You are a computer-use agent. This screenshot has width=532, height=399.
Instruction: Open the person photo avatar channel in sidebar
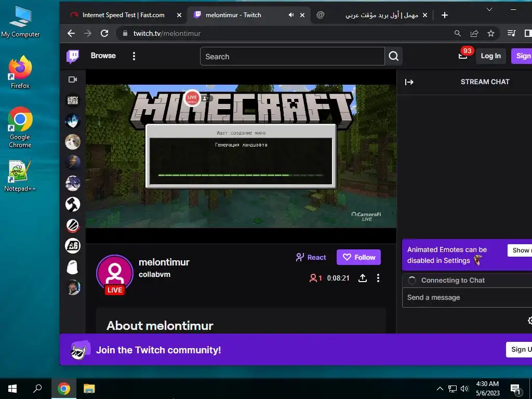(73, 288)
